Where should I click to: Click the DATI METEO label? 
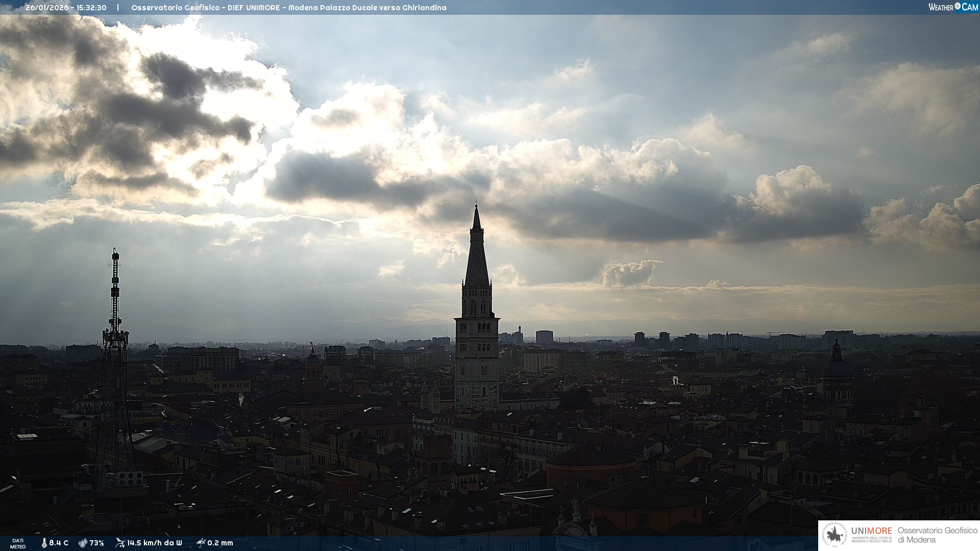click(x=18, y=543)
